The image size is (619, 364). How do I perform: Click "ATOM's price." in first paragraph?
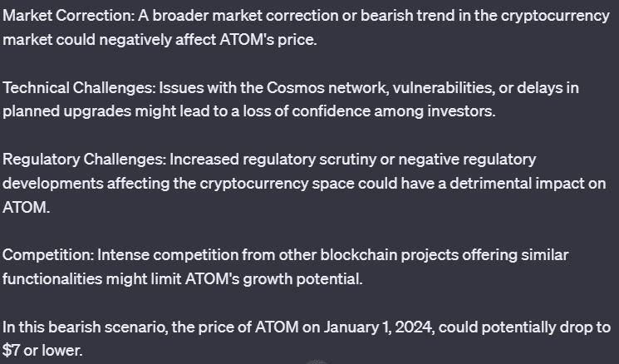coord(268,40)
